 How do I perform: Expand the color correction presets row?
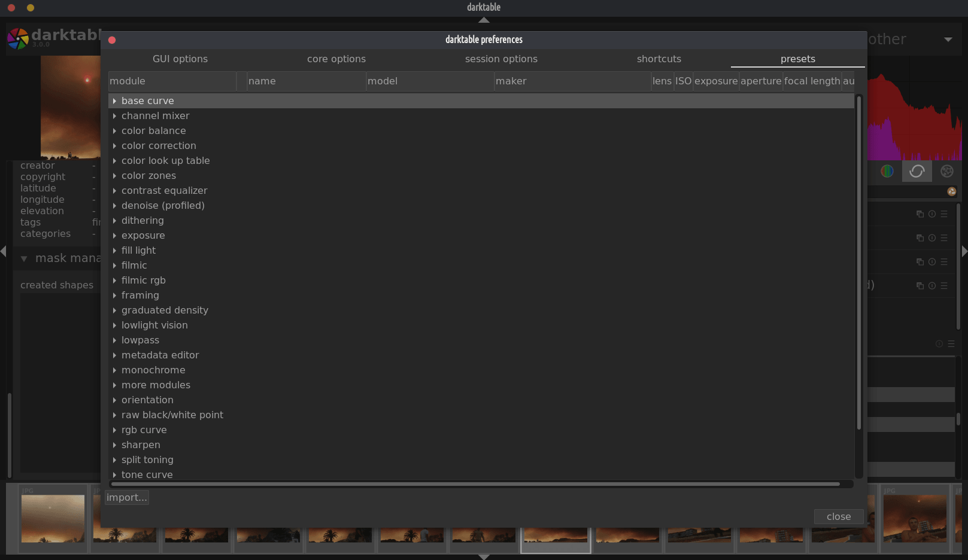click(x=114, y=146)
